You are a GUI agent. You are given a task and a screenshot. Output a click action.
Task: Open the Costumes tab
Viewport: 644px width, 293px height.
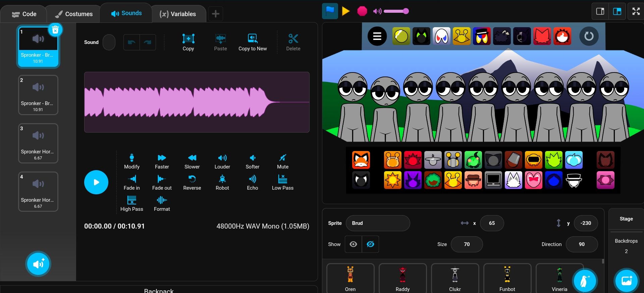pos(74,14)
